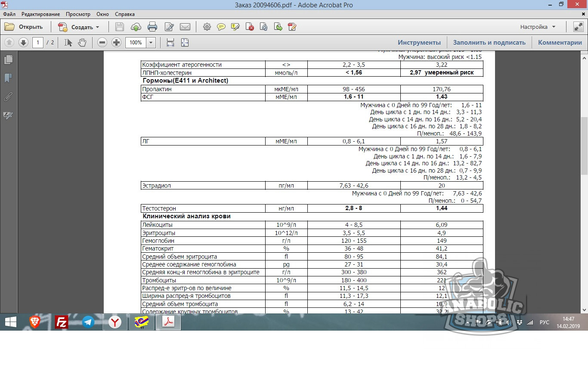Image resolution: width=588 pixels, height=378 pixels.
Task: Select the Hand pan tool
Action: (82, 43)
